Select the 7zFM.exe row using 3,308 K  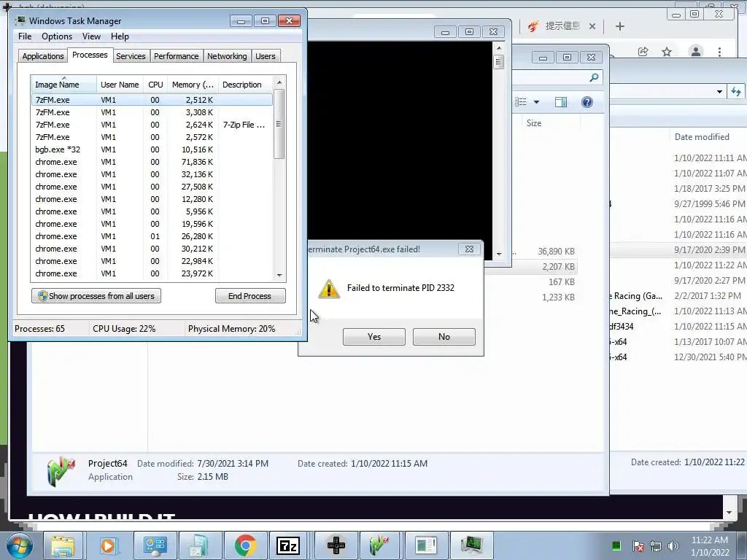(x=152, y=112)
